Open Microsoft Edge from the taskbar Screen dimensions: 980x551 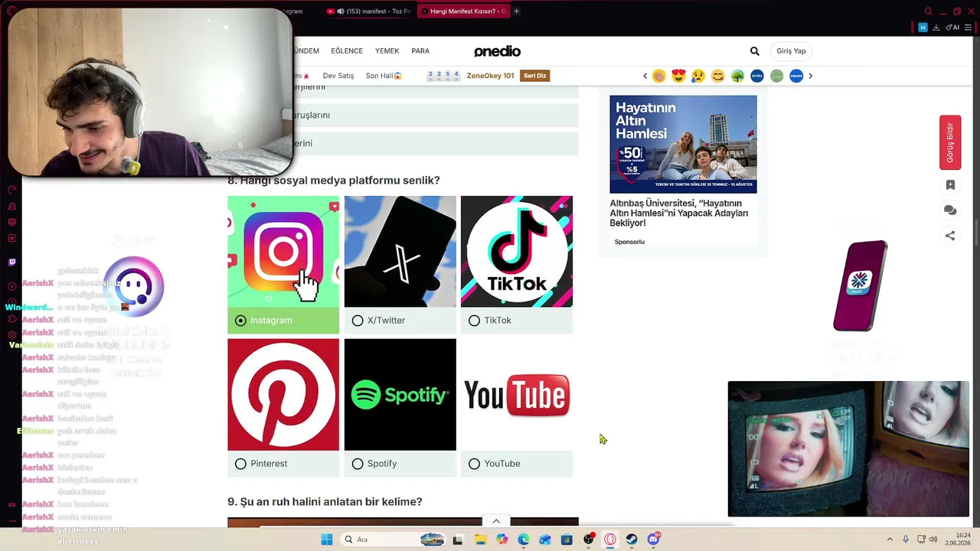pyautogui.click(x=524, y=540)
